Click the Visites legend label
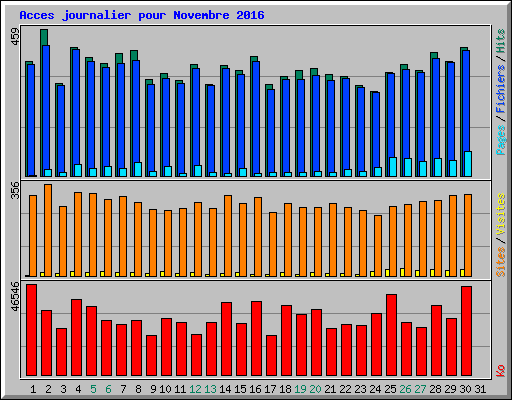The image size is (512, 400). click(500, 215)
